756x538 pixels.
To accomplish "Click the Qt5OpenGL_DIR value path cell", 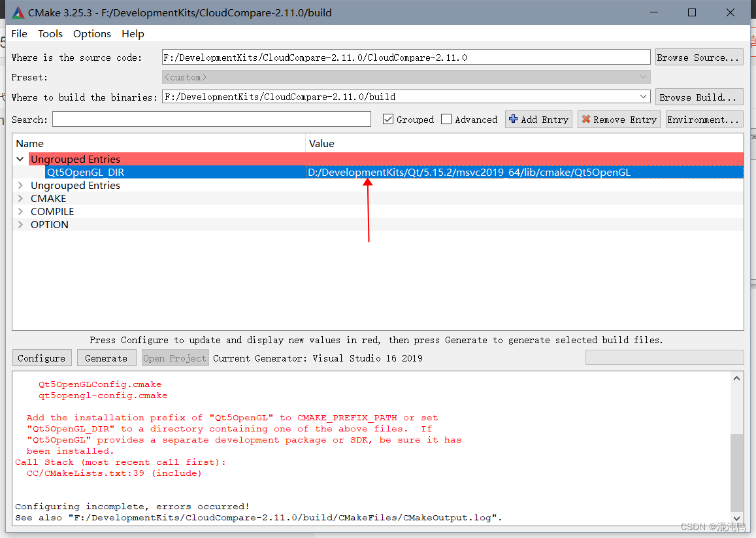I will (x=525, y=173).
